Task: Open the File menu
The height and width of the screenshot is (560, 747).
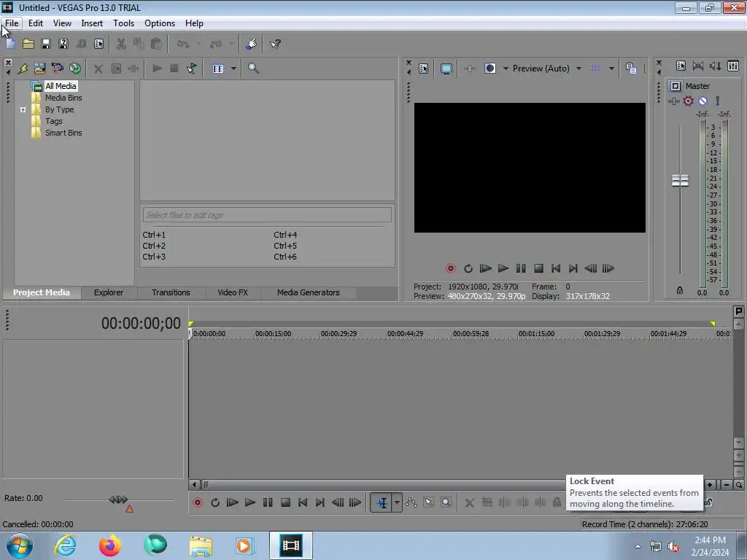Action: click(12, 23)
